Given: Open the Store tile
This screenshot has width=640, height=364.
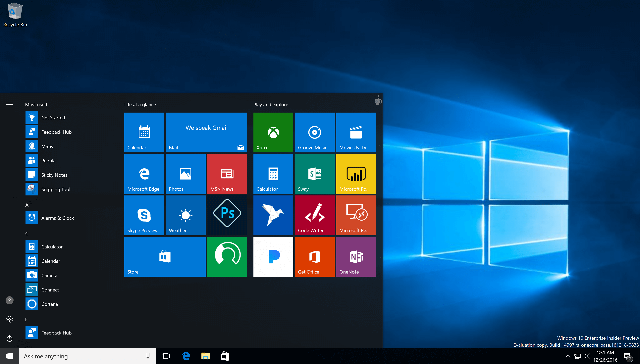Looking at the screenshot, I should coord(165,257).
